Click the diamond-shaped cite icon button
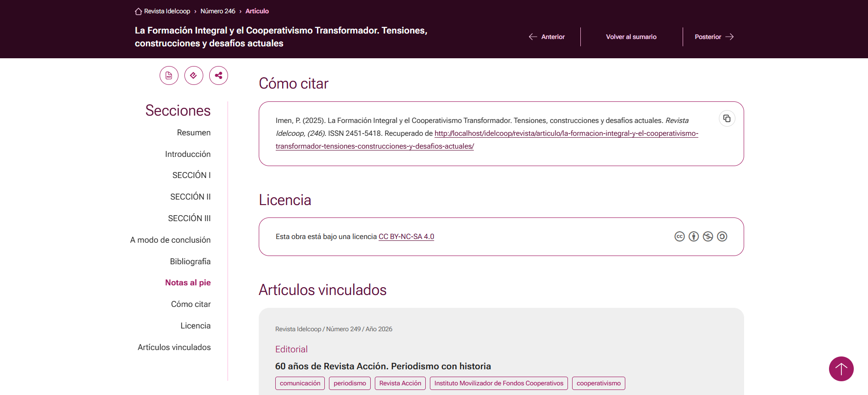Viewport: 868px width, 395px height. [194, 76]
